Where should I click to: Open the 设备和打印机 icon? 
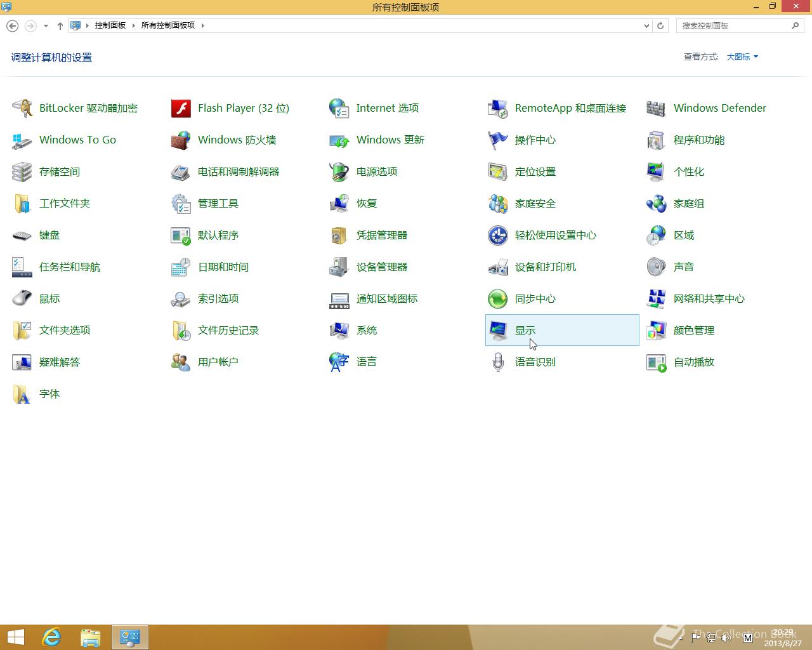tap(498, 267)
